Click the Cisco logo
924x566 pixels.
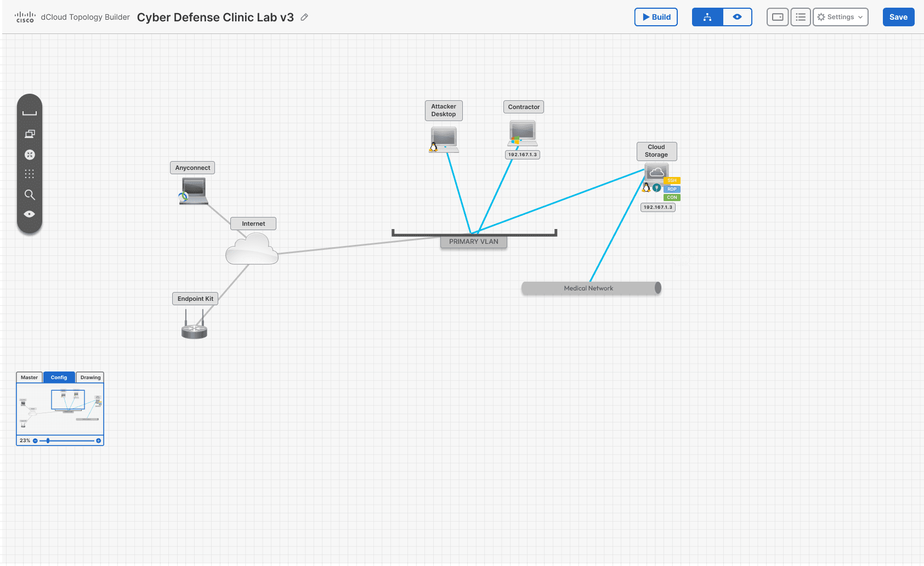coord(25,17)
